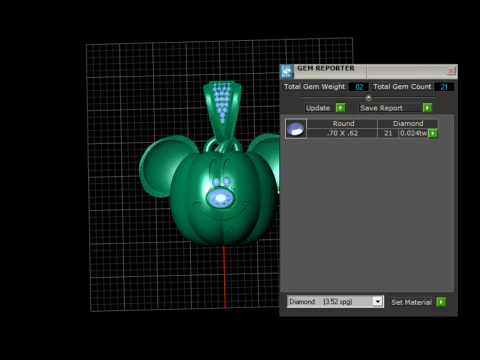The height and width of the screenshot is (360, 480).
Task: Click the 'Total Gem Count' label
Action: [x=402, y=87]
